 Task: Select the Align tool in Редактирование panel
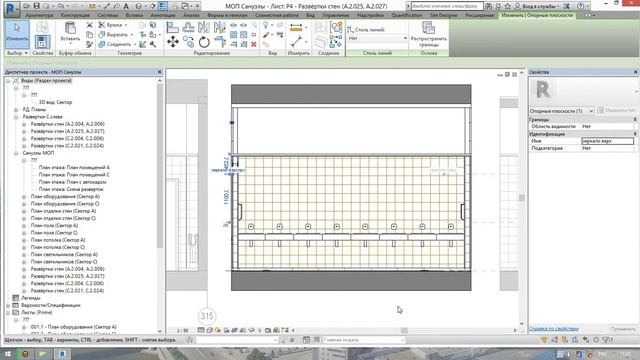click(x=172, y=28)
